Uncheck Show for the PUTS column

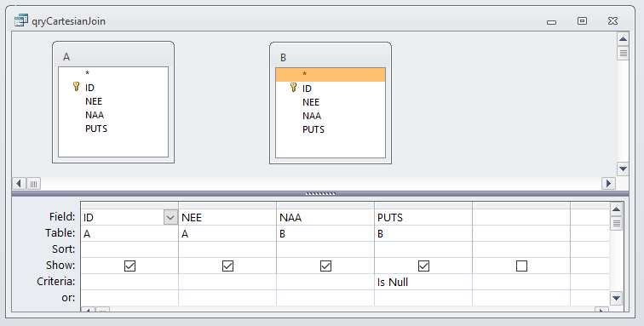(423, 266)
